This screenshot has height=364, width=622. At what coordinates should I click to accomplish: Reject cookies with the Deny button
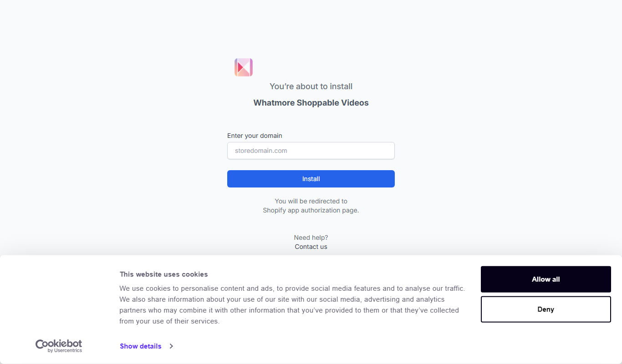coord(546,309)
